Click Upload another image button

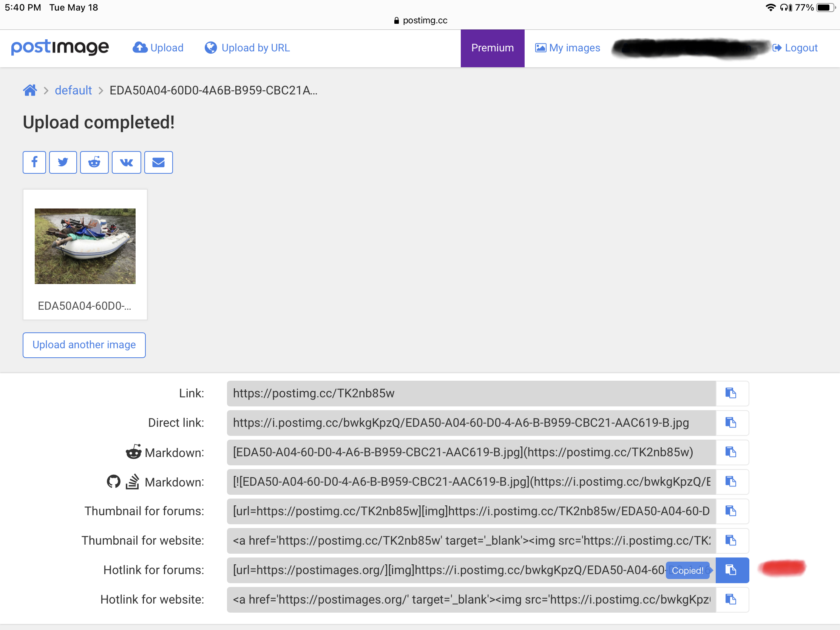tap(84, 345)
